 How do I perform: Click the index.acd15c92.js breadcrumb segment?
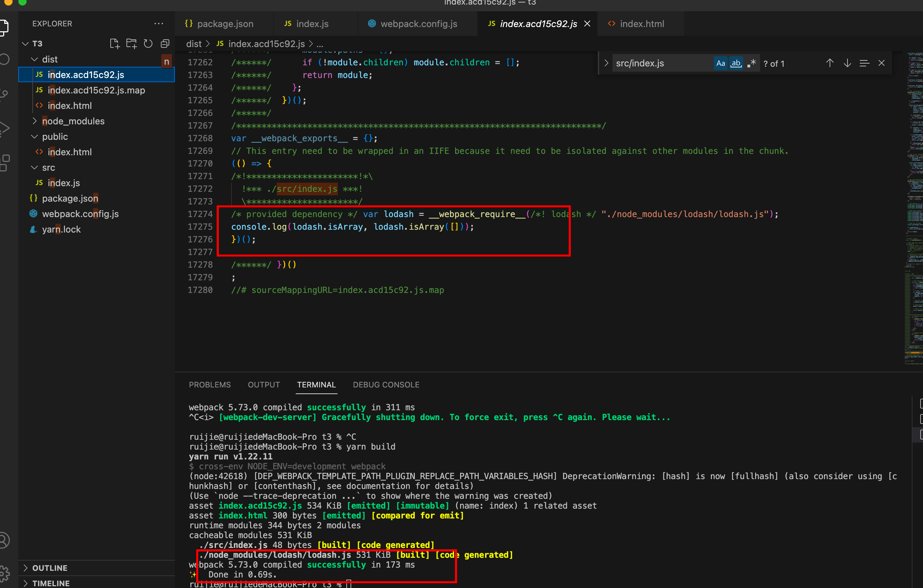[x=266, y=44]
